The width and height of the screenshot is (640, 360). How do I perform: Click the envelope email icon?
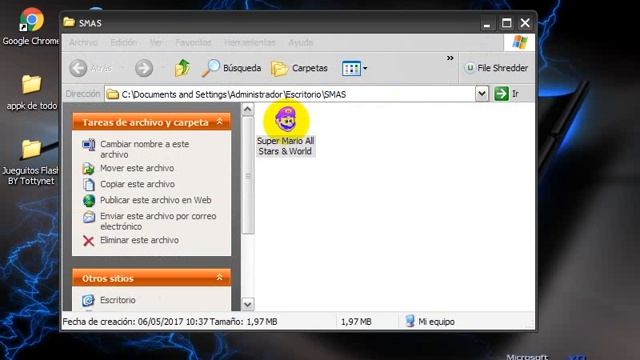pyautogui.click(x=89, y=217)
